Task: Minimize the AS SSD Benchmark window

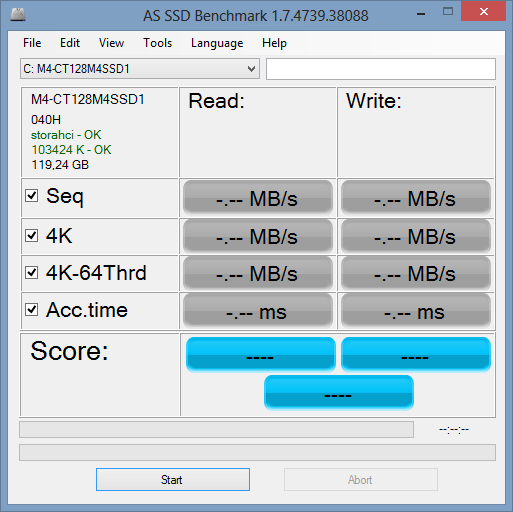Action: pos(421,14)
